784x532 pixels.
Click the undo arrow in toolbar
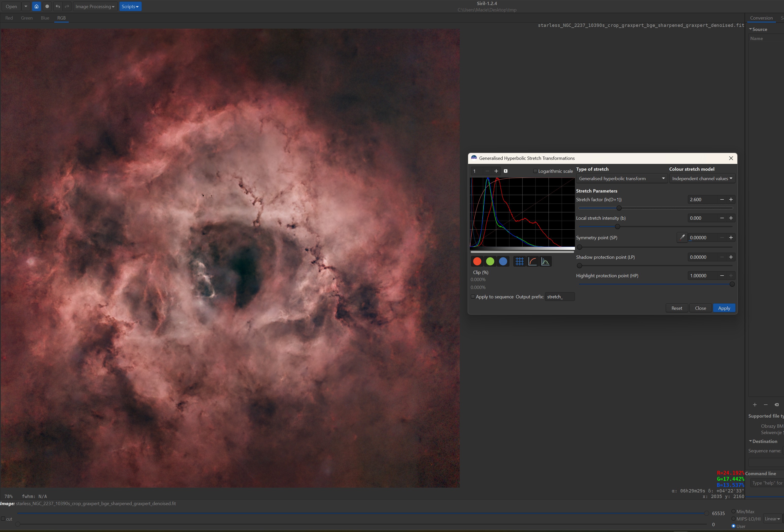(58, 6)
